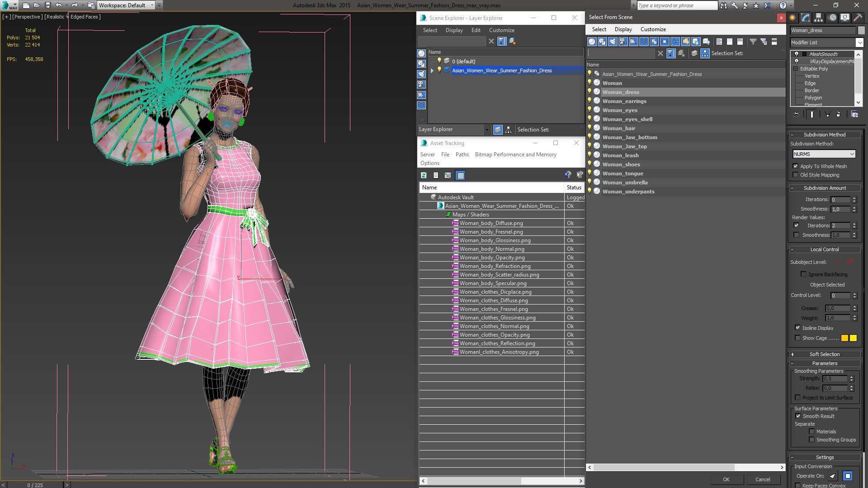This screenshot has height=488, width=868.
Task: Click Cancel in Select From Scene
Action: click(x=763, y=479)
